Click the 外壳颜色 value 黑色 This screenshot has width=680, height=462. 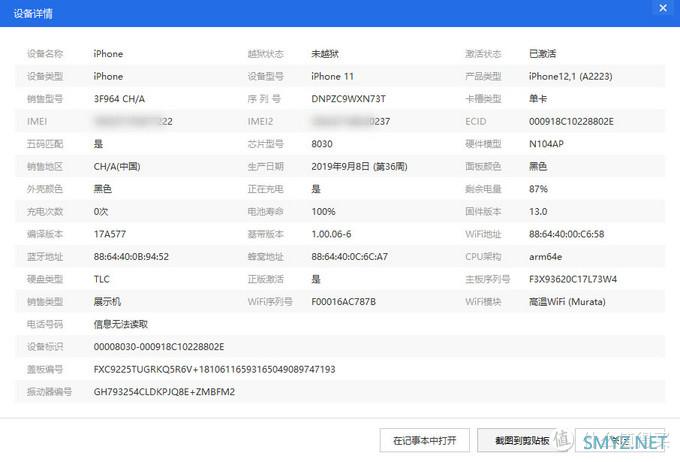tap(103, 189)
